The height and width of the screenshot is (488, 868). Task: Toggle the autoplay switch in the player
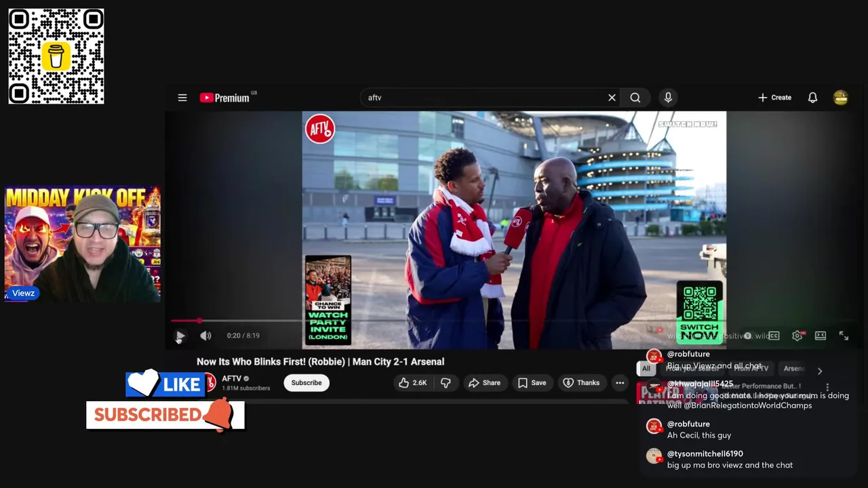748,335
